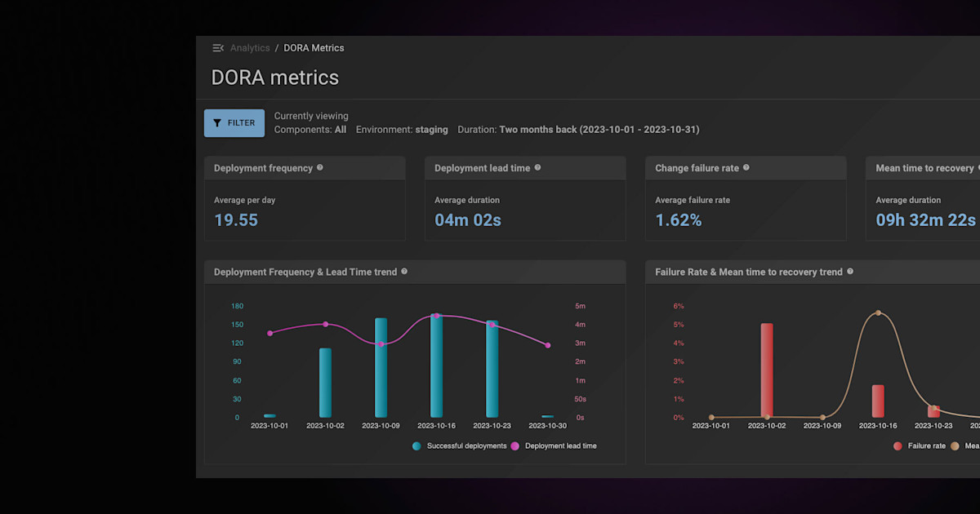Click the DORA Metrics breadcrumb
The width and height of the screenshot is (980, 514).
(x=314, y=48)
